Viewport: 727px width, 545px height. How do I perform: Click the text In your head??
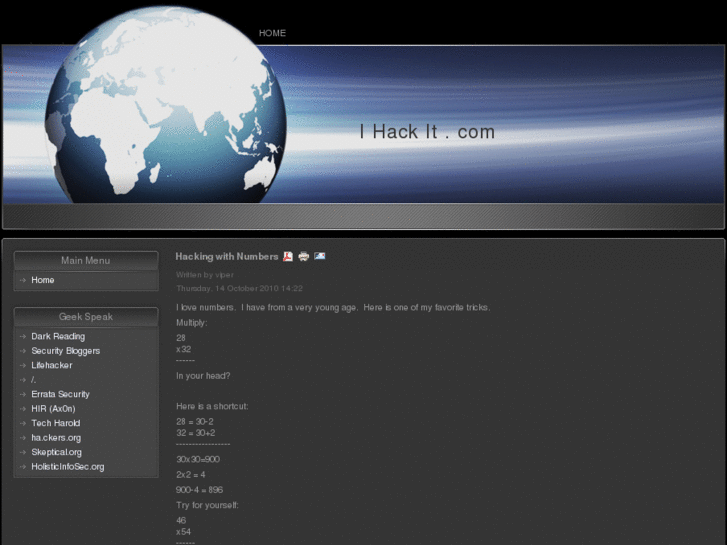coord(203,376)
